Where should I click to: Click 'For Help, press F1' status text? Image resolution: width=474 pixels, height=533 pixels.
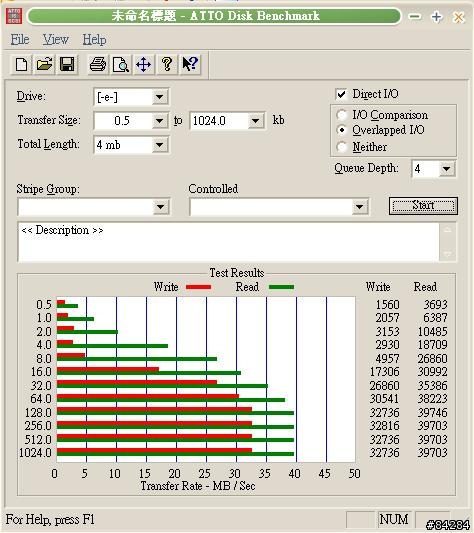50,519
